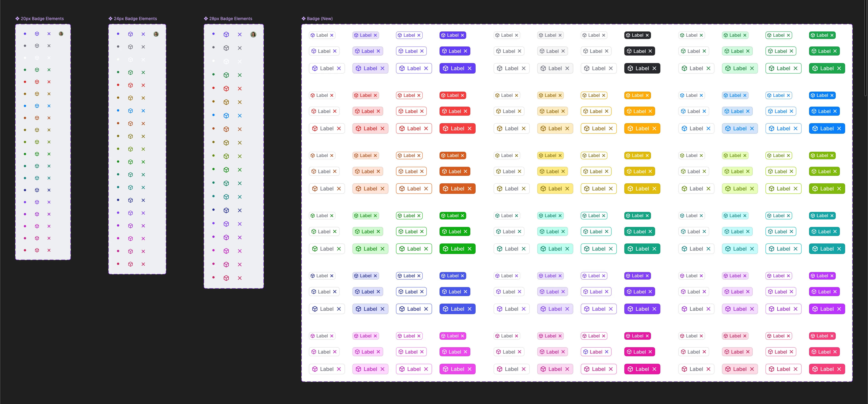
Task: Click the largest black filled Label badge
Action: 642,68
